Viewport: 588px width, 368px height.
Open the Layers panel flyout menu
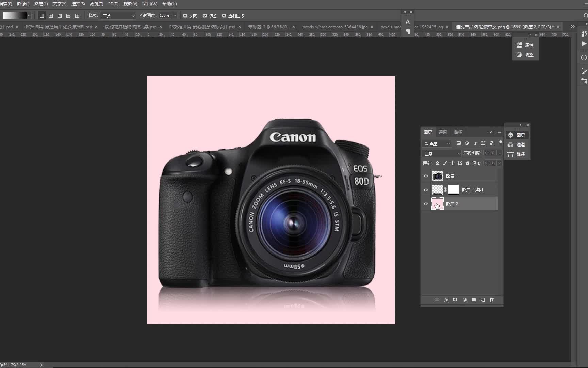click(499, 132)
